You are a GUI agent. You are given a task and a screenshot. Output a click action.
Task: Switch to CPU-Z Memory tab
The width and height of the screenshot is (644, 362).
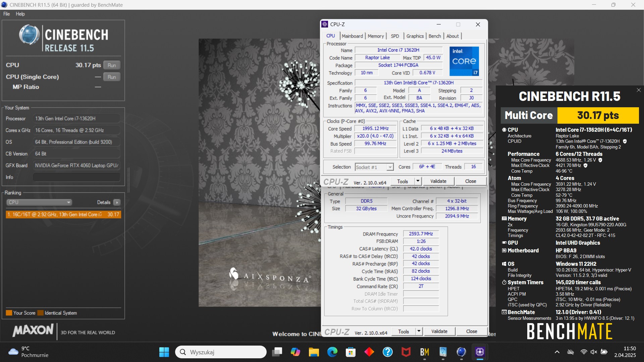click(375, 36)
